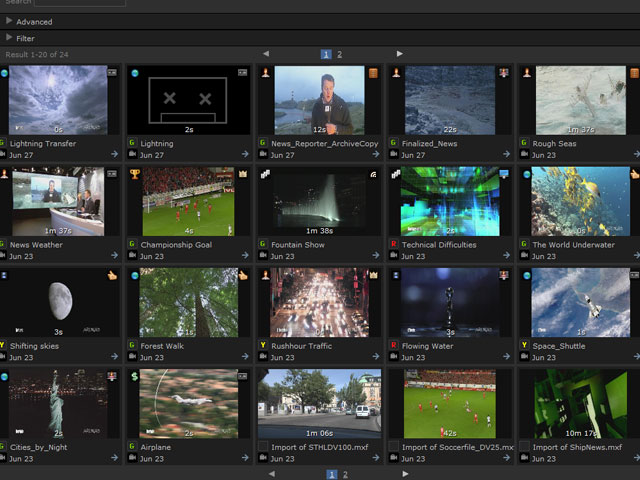
Task: Click the green G status on Lightning
Action: tap(132, 143)
